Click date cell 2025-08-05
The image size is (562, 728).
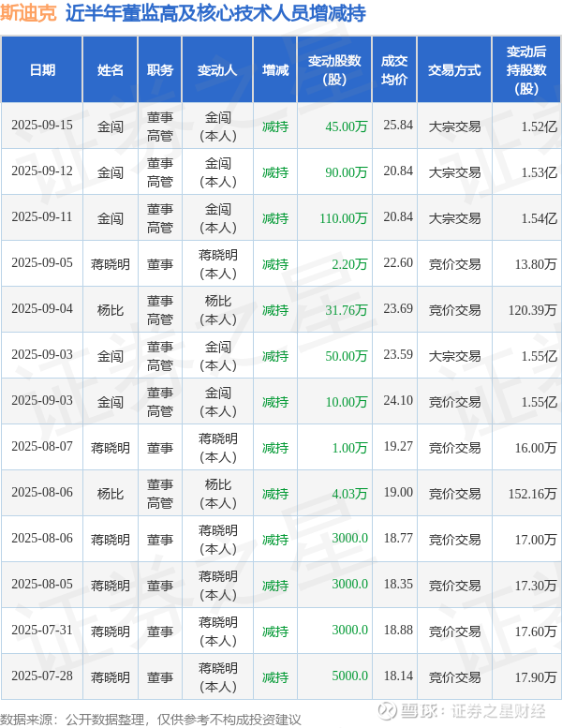click(x=42, y=585)
